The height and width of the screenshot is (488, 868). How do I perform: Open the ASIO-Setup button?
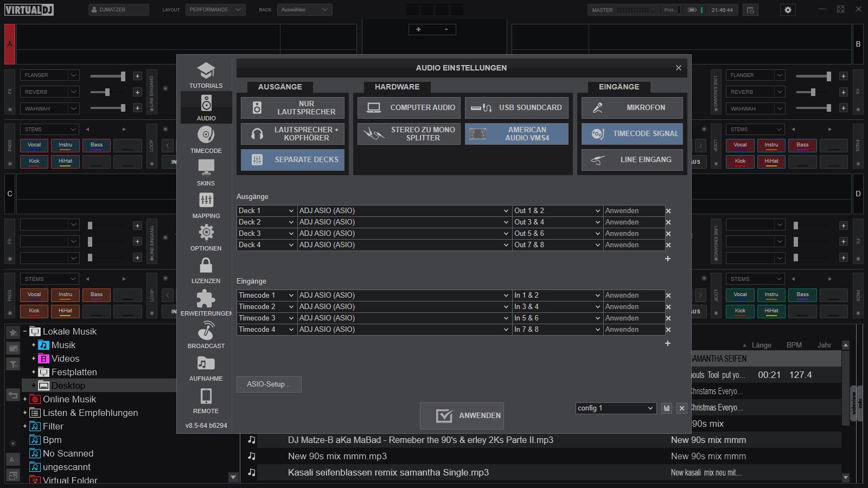[269, 384]
